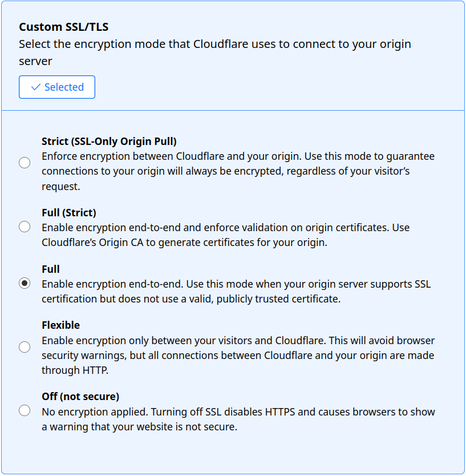The height and width of the screenshot is (476, 466).
Task: Click the Strict (SSL-Only Origin Pull) heading
Action: (x=109, y=141)
